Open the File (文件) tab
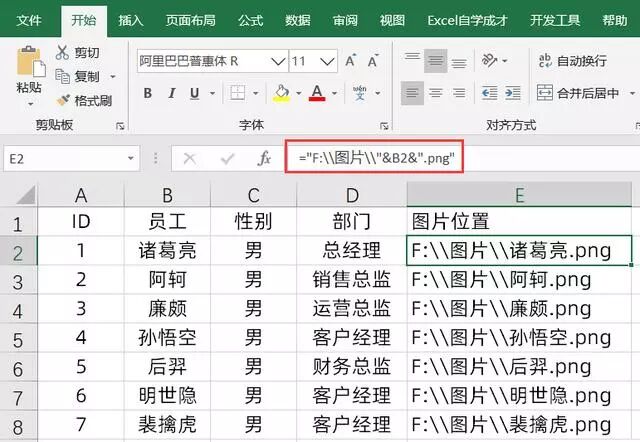The image size is (640, 442). (x=29, y=20)
